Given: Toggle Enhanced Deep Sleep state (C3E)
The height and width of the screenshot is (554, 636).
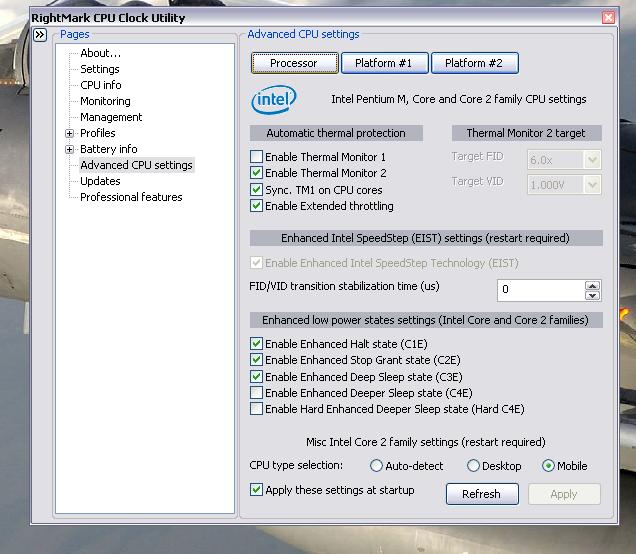Looking at the screenshot, I should click(x=256, y=376).
